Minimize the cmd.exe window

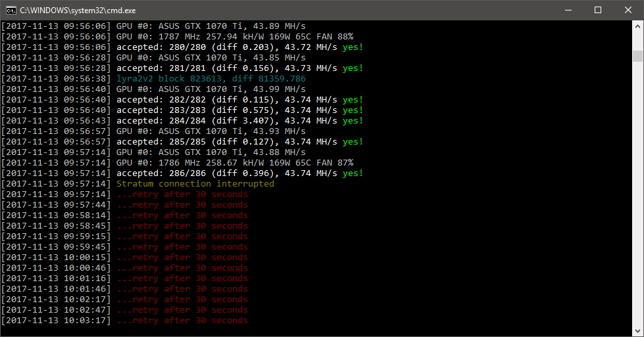[x=568, y=11]
